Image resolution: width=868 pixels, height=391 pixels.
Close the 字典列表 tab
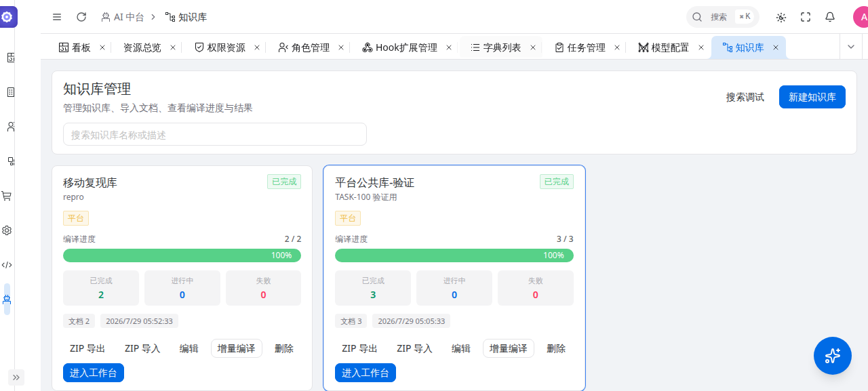pos(533,47)
